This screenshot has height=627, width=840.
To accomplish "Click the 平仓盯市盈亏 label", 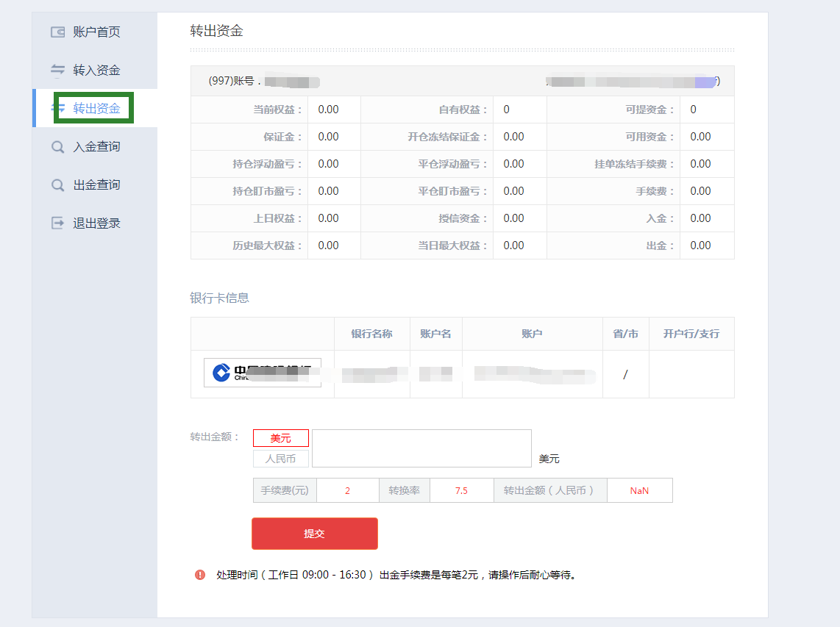I will tap(452, 191).
